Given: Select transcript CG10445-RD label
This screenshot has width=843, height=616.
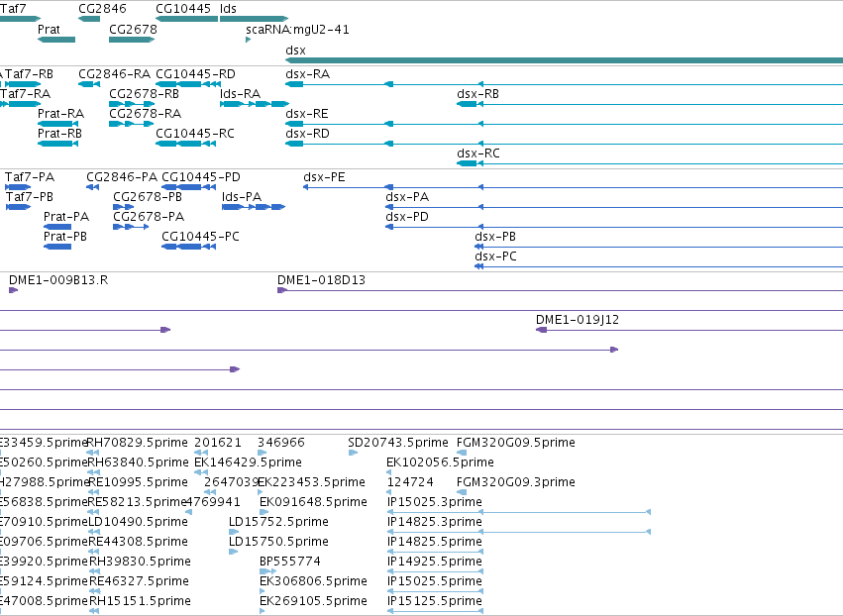Looking at the screenshot, I should (196, 74).
